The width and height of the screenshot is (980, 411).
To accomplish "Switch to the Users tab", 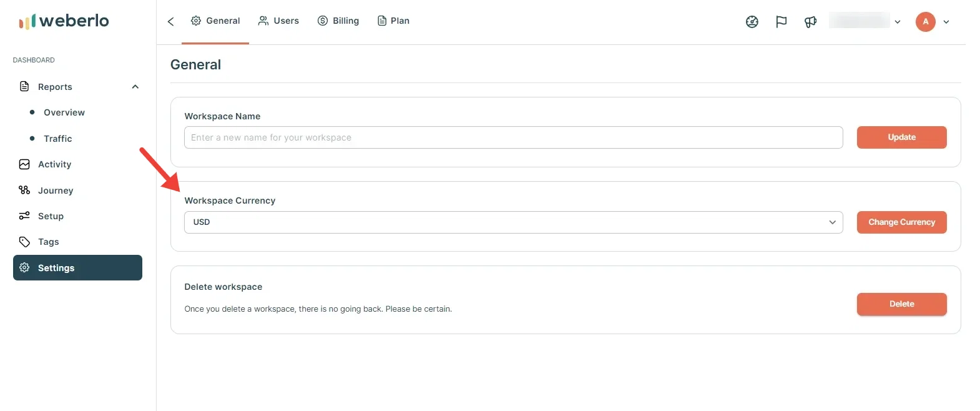I will [278, 21].
